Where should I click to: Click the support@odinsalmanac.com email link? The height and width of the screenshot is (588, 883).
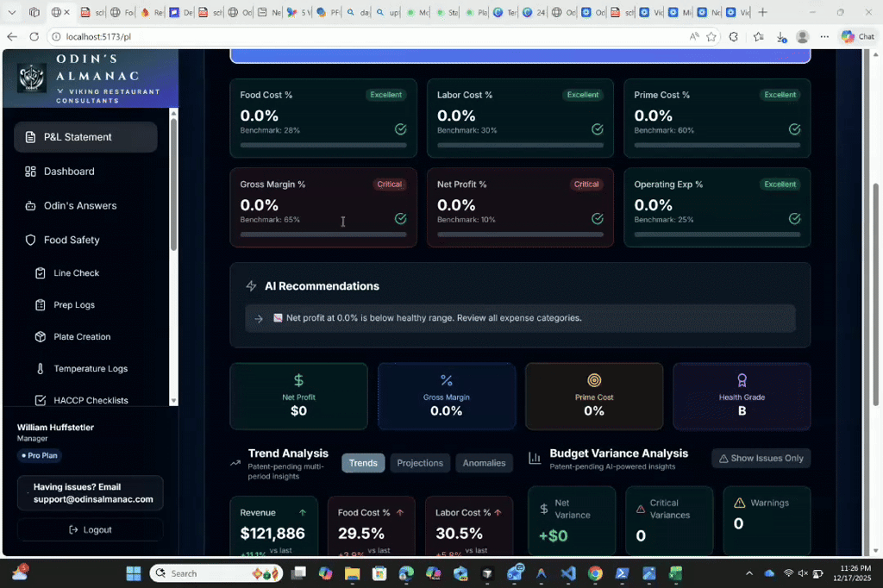(93, 499)
